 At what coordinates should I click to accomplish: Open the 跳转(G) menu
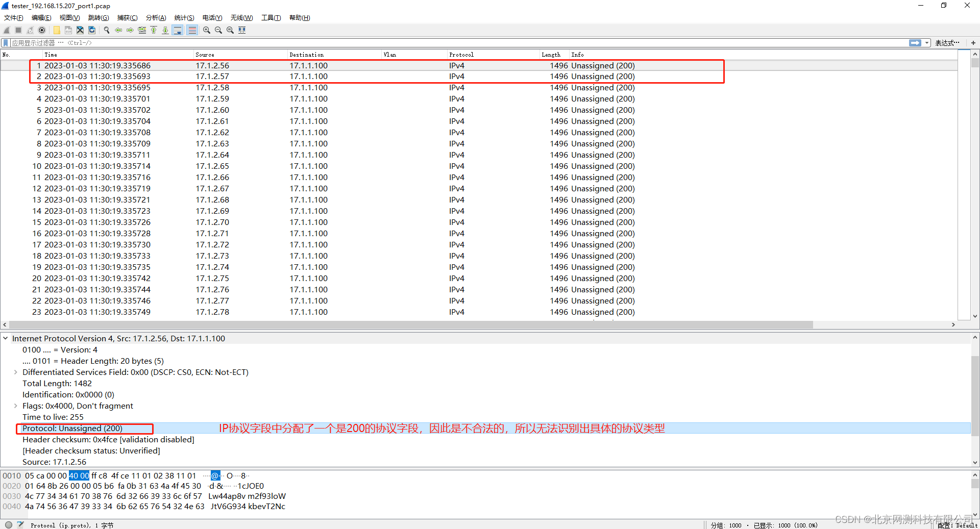pos(99,18)
